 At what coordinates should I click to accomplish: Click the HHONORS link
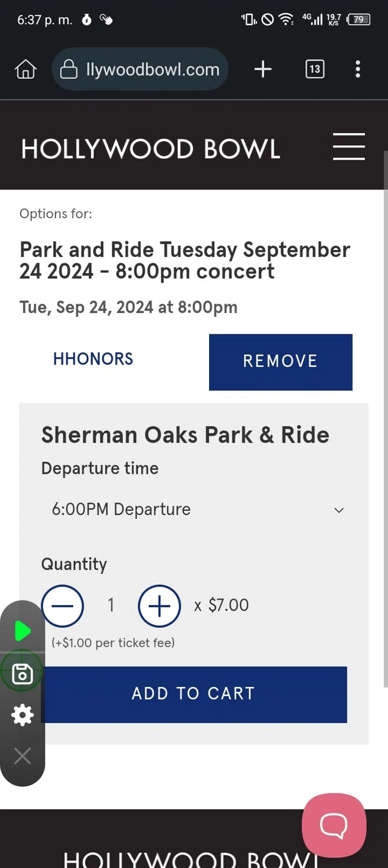click(x=93, y=359)
